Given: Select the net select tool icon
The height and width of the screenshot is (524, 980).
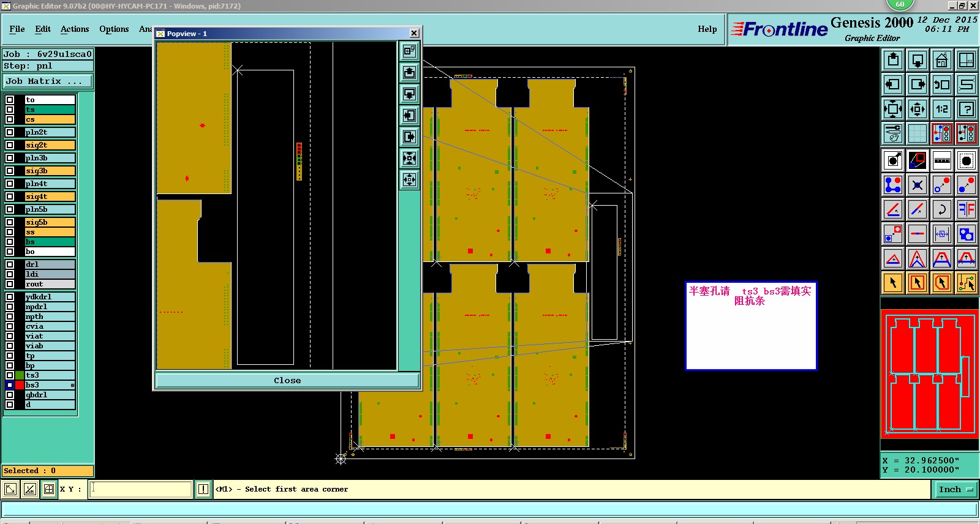Looking at the screenshot, I should coord(967,283).
